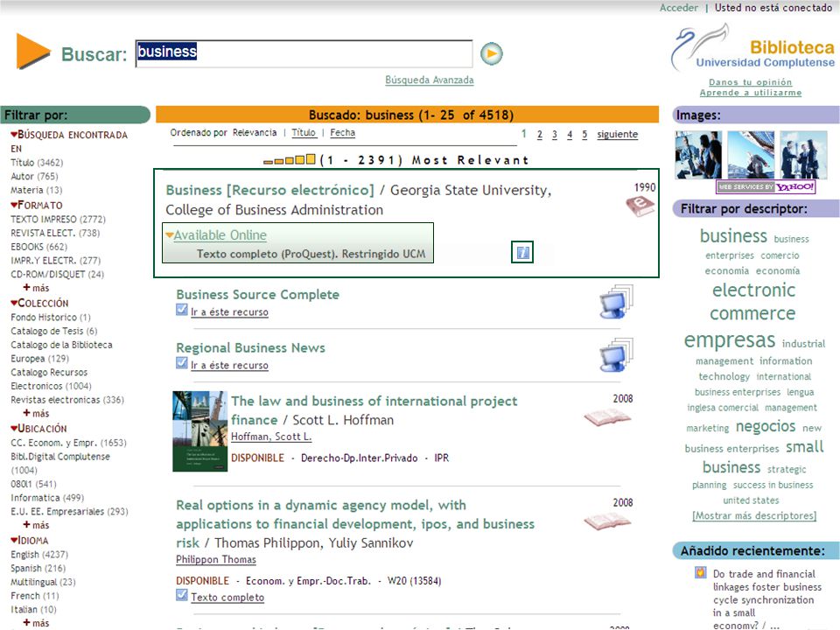Click the checkmark beside Ir a este recurso under Business Source Complete
Image resolution: width=840 pixels, height=630 pixels.
[x=182, y=310]
